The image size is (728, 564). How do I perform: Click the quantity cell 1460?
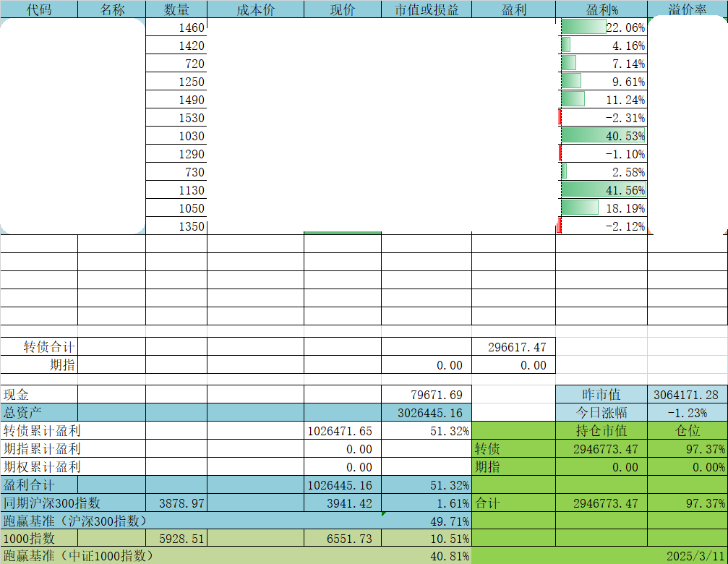pyautogui.click(x=176, y=27)
